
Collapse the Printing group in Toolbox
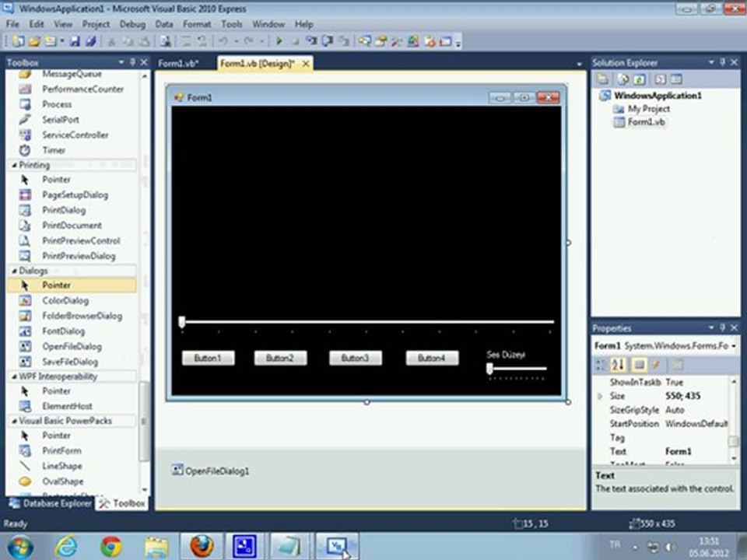14,165
